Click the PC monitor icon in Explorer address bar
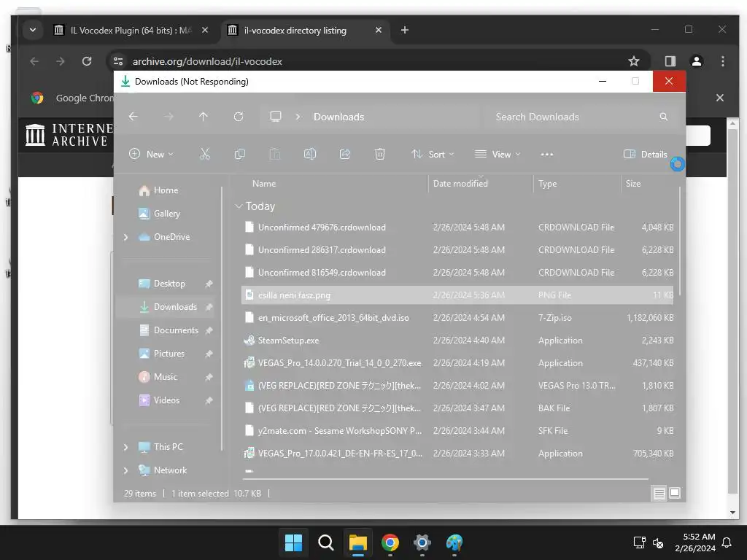The height and width of the screenshot is (560, 747). (x=275, y=117)
